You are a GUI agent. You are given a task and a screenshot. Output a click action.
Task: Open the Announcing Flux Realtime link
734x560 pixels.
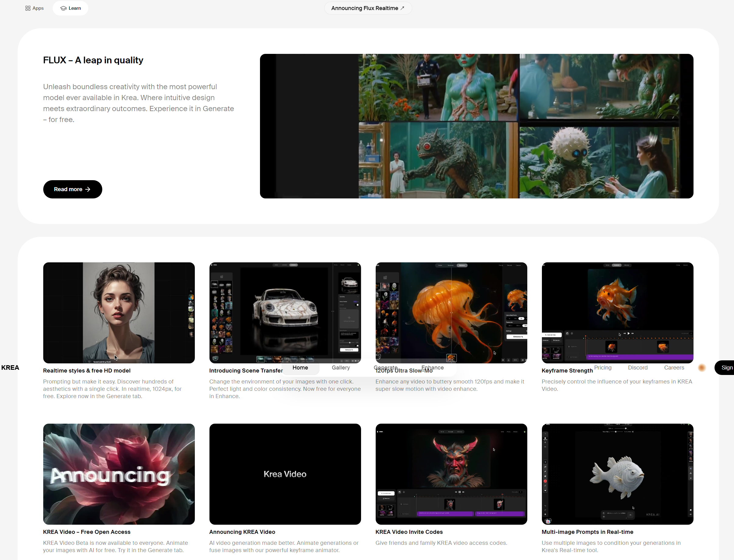pyautogui.click(x=368, y=8)
